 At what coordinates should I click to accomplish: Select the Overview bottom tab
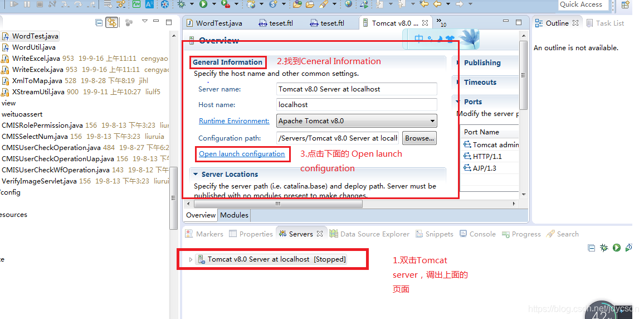tap(201, 215)
